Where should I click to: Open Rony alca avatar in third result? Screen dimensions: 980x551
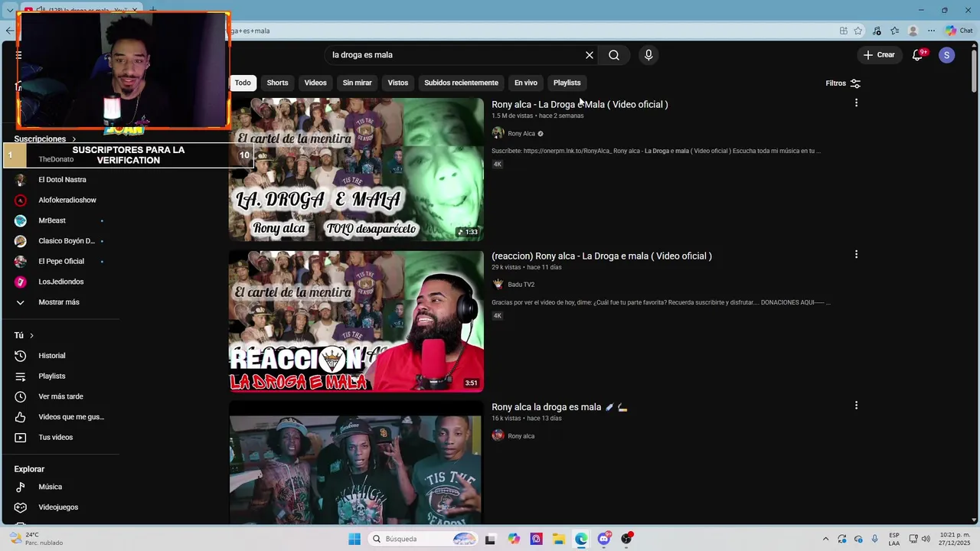coord(498,436)
